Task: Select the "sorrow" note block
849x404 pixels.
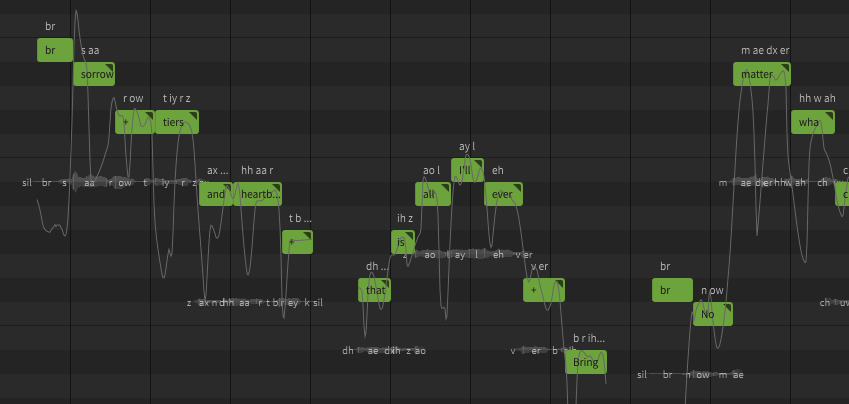Action: coord(94,74)
